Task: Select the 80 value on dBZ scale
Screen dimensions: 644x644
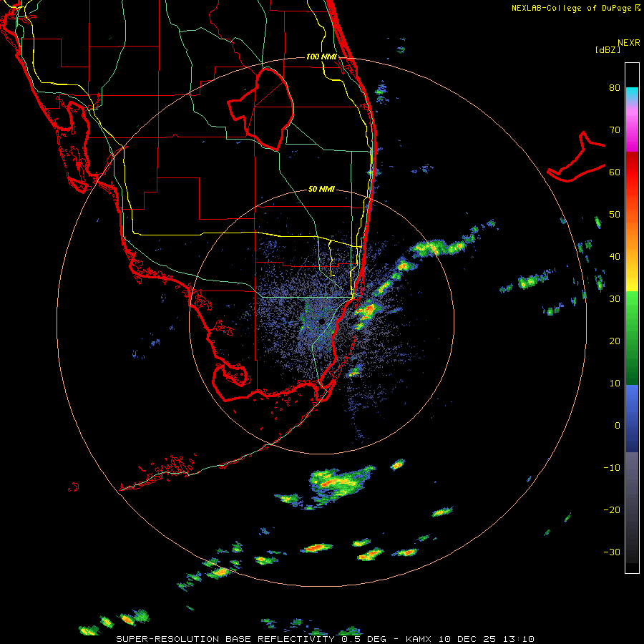Action: (615, 87)
